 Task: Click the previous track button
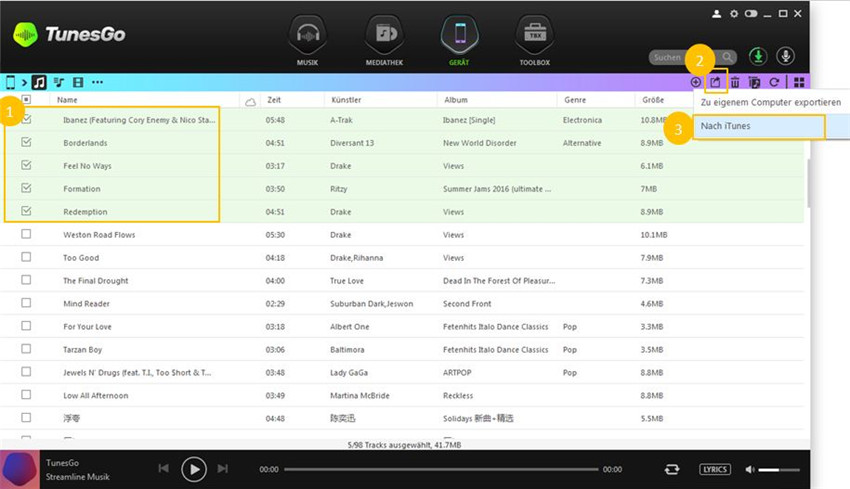pos(164,468)
